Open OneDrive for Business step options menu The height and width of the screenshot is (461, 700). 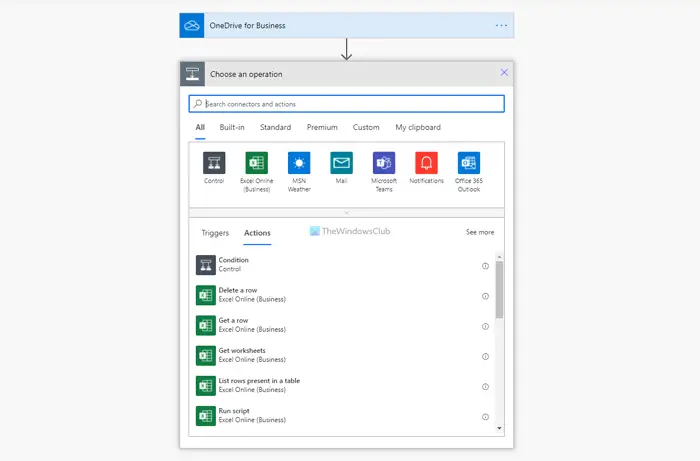[x=501, y=25]
